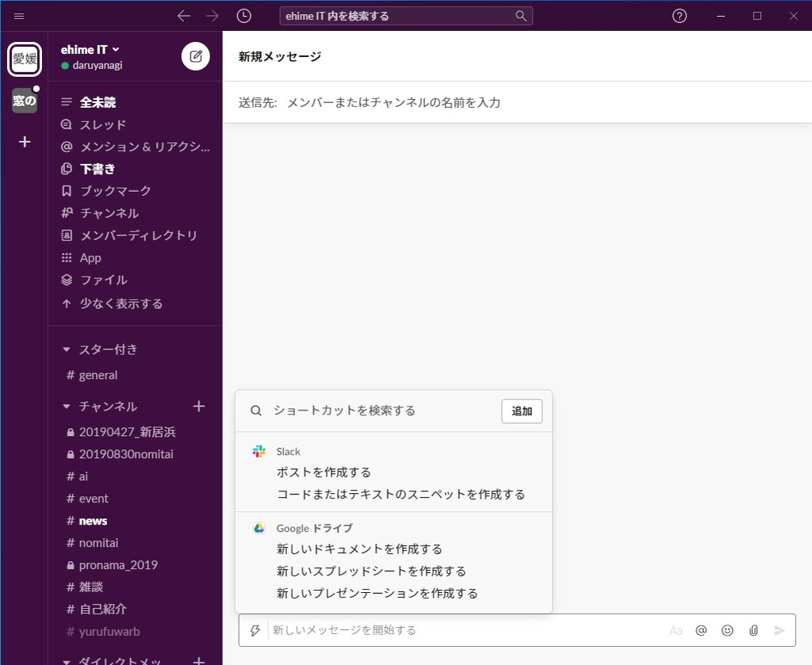Open the ehime IT workspace dropdown
This screenshot has height=665, width=812.
(x=86, y=48)
